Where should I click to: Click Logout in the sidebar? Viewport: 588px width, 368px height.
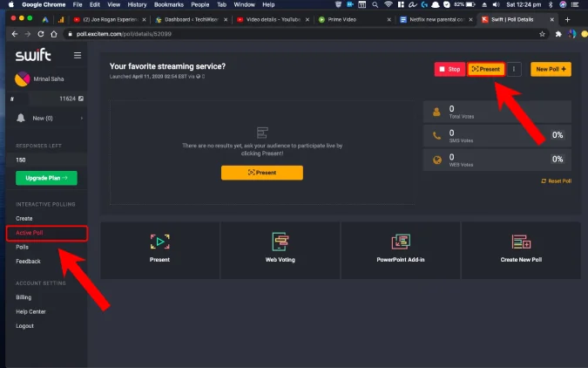(x=24, y=325)
